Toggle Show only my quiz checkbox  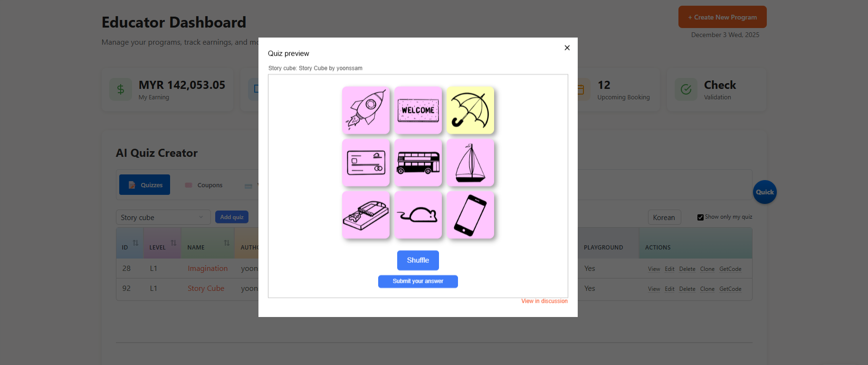coord(700,217)
